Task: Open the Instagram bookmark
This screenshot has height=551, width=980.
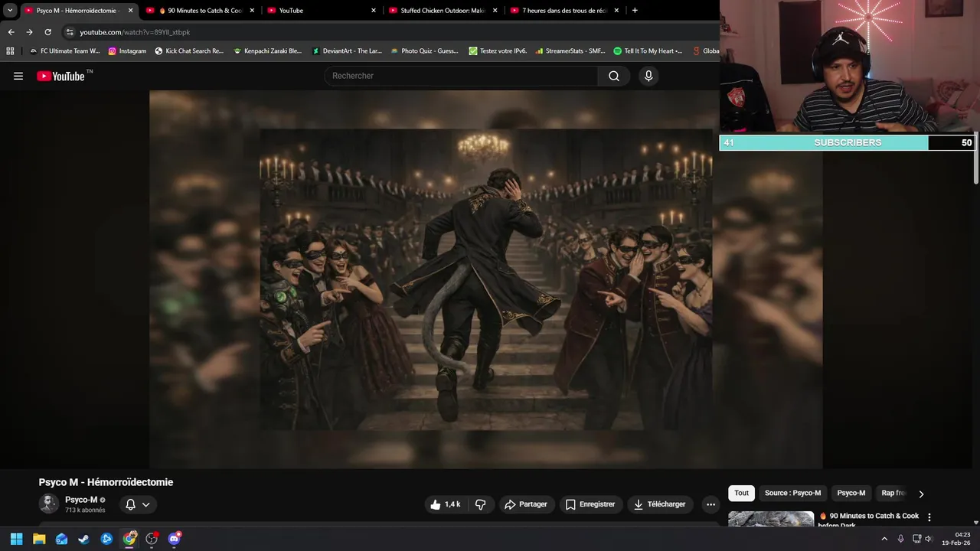Action: pos(127,51)
